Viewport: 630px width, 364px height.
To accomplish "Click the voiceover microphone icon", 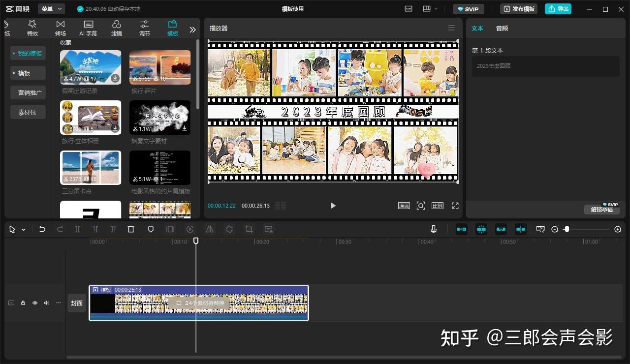I will (x=433, y=229).
